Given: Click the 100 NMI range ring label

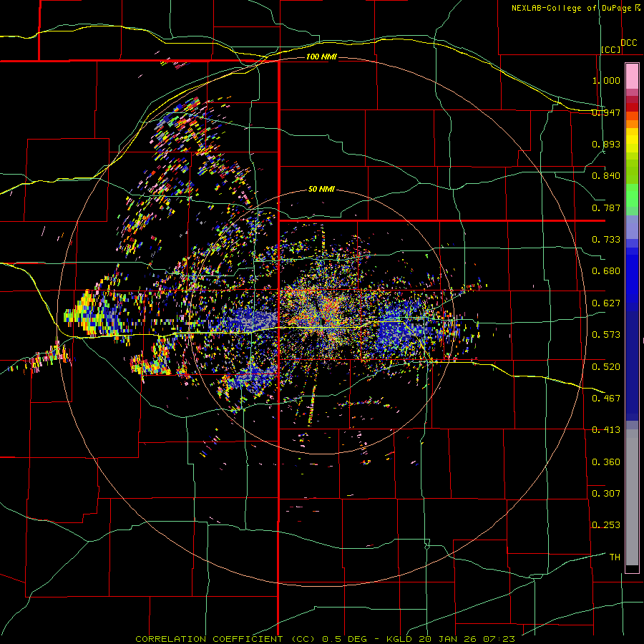Looking at the screenshot, I should coord(321,57).
